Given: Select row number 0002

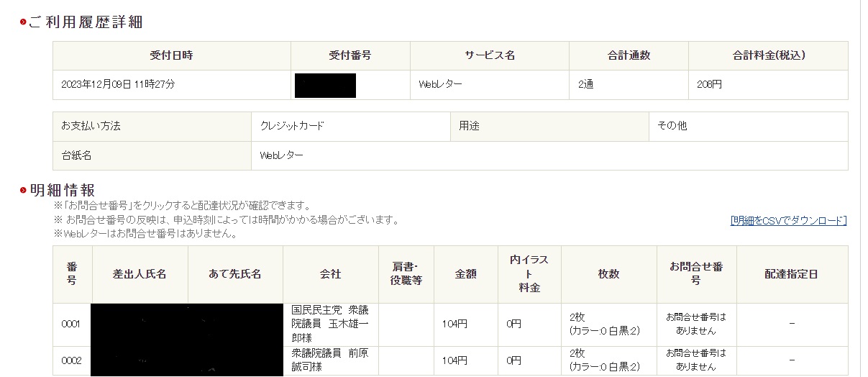Looking at the screenshot, I should [x=71, y=360].
